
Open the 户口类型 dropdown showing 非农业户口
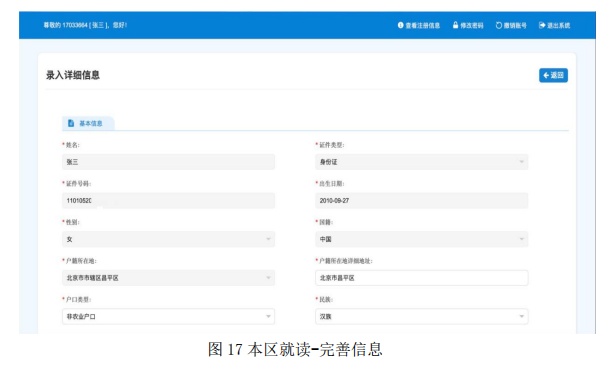tap(168, 316)
